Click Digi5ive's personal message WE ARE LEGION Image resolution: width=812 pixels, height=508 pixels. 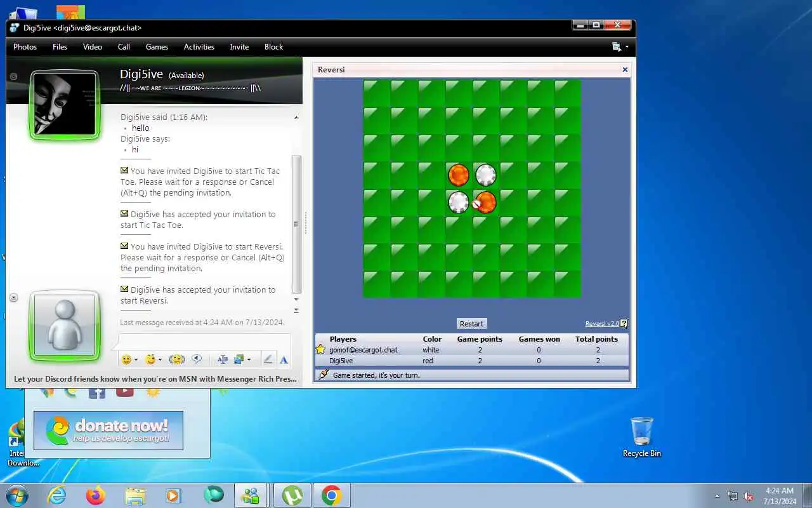click(190, 88)
